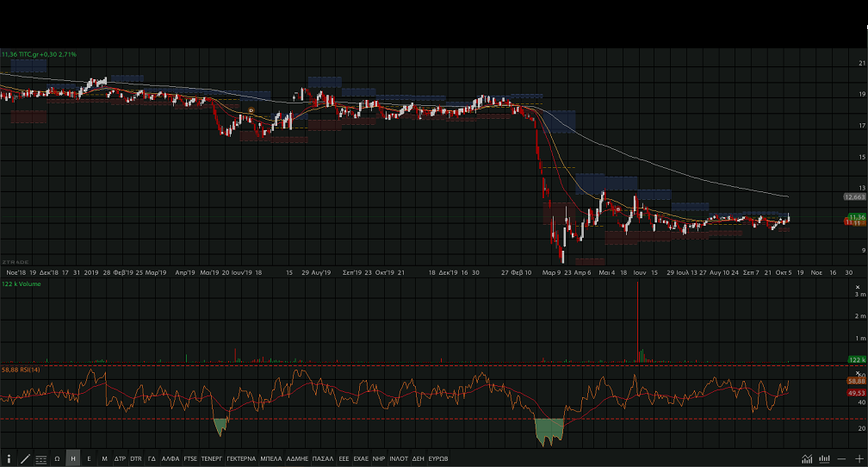
Task: Open the chart type icon at bottom right
Action: (x=807, y=459)
